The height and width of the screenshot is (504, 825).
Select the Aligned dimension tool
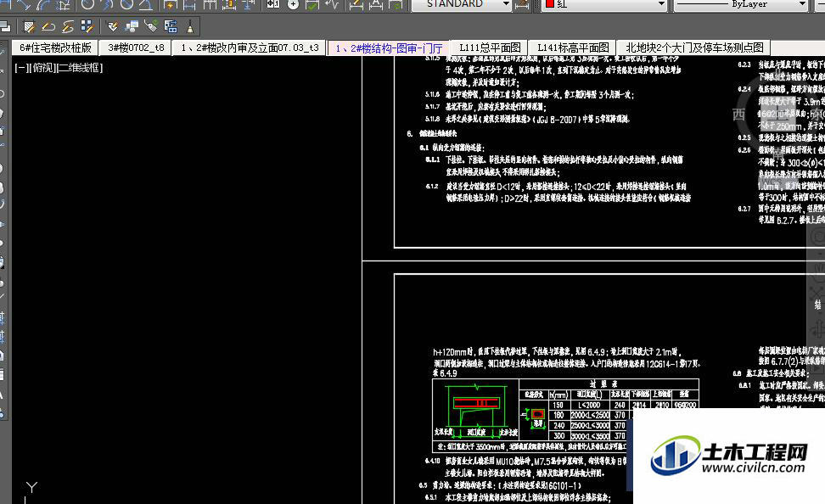[x=25, y=5]
